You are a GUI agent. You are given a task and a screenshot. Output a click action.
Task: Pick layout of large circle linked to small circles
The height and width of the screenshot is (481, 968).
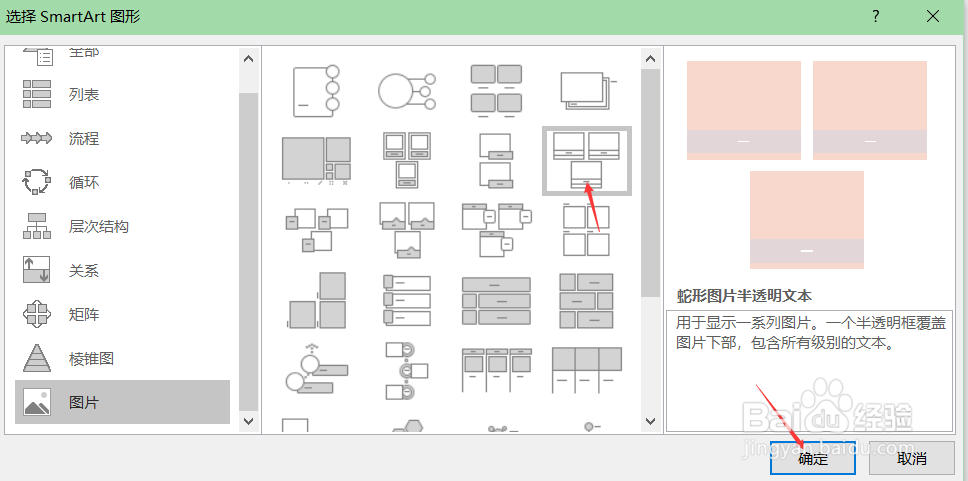[x=407, y=91]
